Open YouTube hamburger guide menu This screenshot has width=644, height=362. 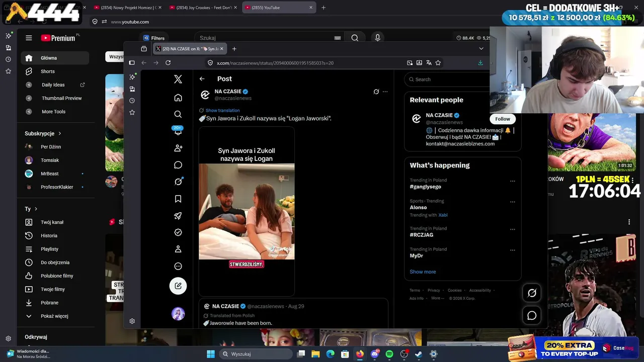click(x=29, y=38)
